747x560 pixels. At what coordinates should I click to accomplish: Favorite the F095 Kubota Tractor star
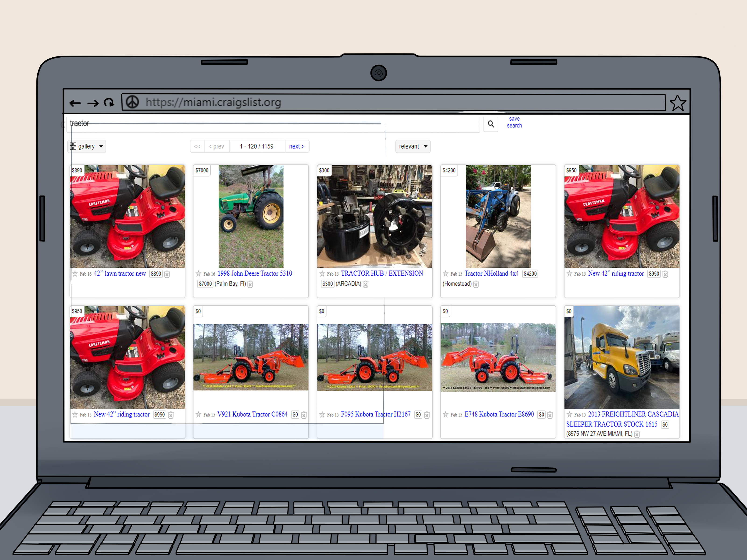pyautogui.click(x=322, y=414)
